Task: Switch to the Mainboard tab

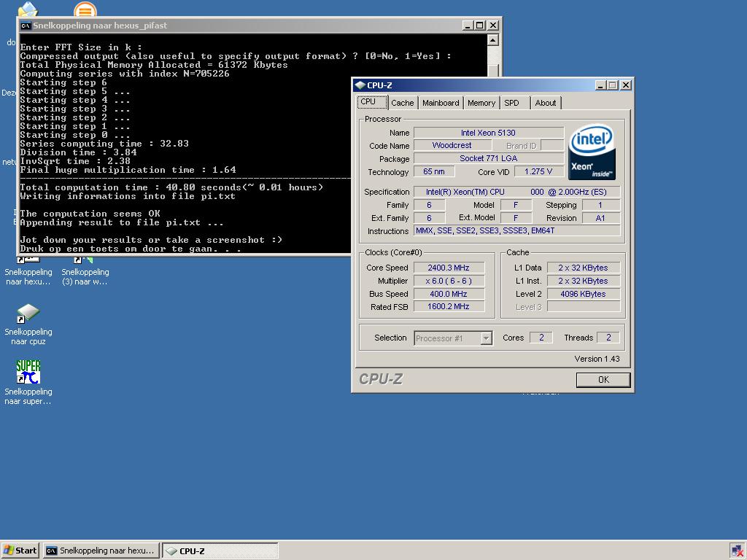Action: pos(441,103)
